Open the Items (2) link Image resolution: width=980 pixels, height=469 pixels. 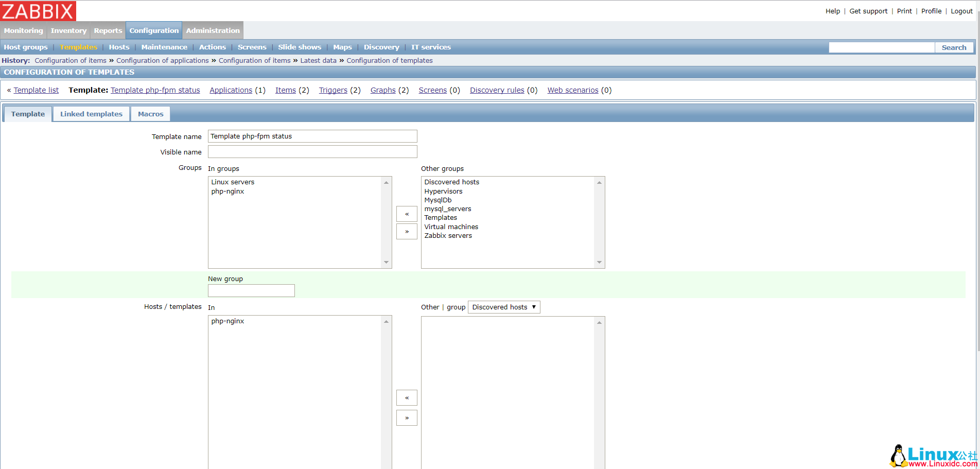click(285, 90)
